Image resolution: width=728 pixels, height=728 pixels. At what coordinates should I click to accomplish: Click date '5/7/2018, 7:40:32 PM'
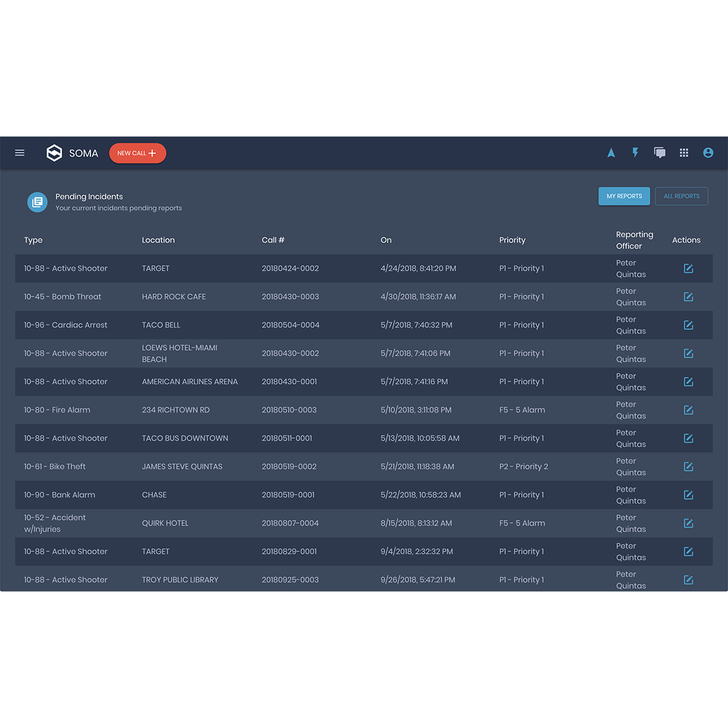[x=416, y=325]
